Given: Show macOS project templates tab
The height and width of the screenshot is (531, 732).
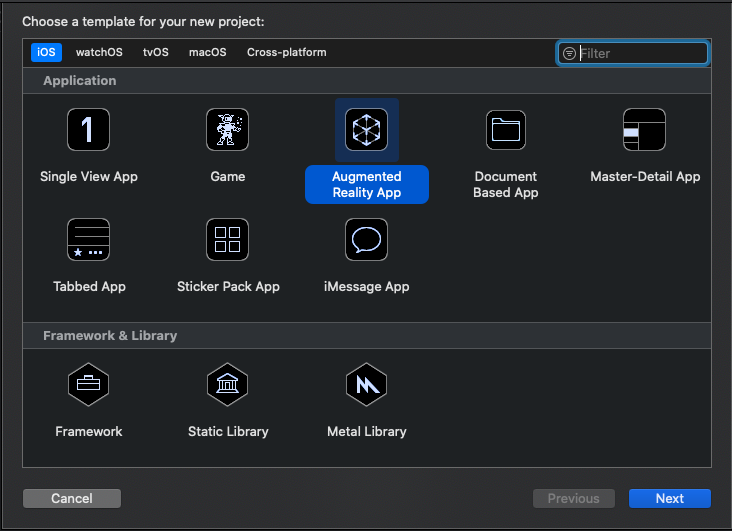Looking at the screenshot, I should (207, 52).
